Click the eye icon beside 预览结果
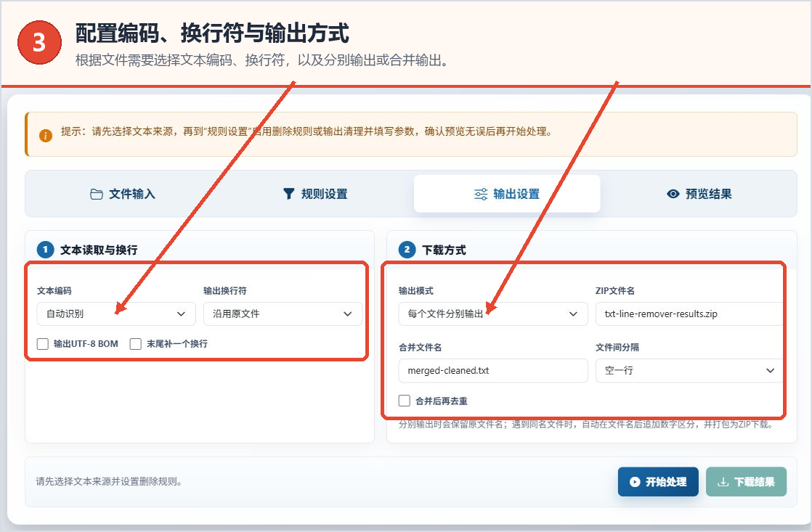Viewport: 812px width, 532px height. (x=673, y=194)
